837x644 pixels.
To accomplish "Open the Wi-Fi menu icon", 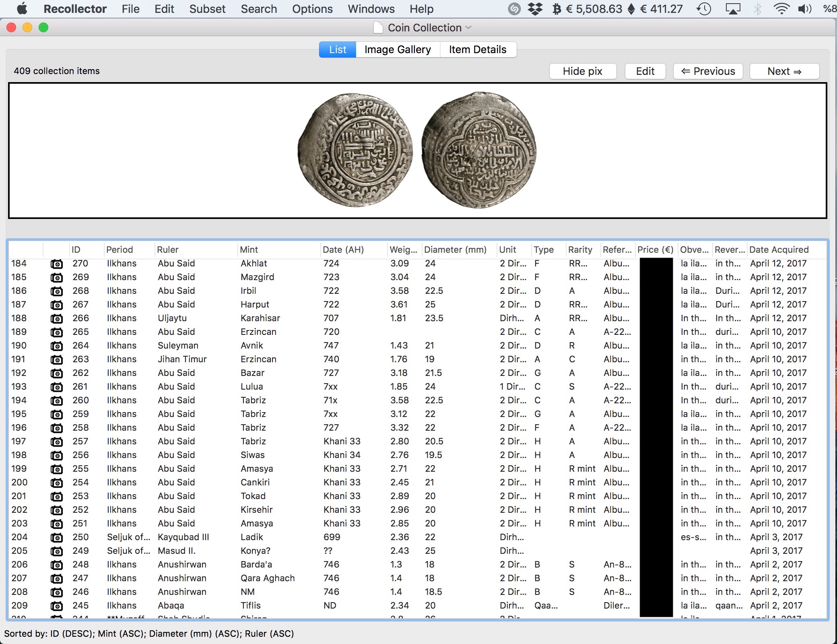I will point(781,9).
